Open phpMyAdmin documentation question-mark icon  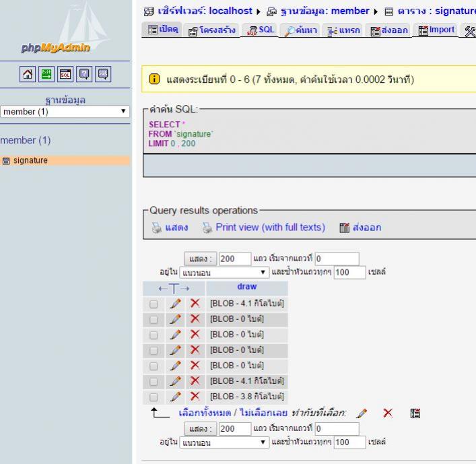84,74
